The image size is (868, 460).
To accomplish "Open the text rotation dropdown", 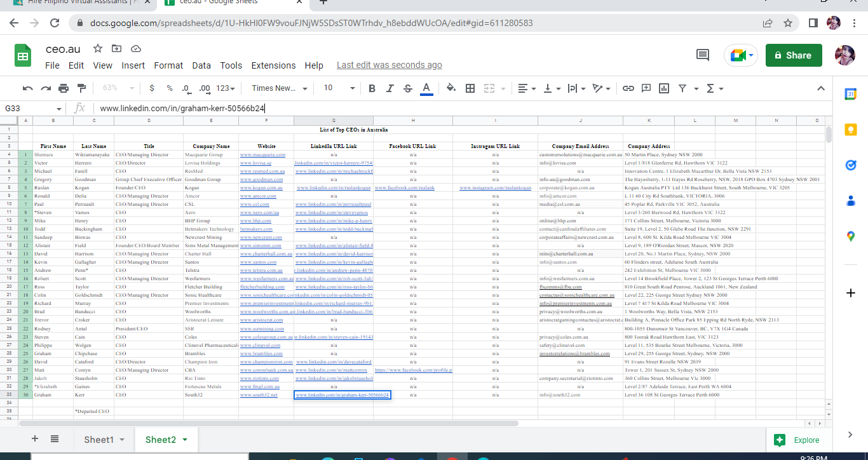I will 600,88.
